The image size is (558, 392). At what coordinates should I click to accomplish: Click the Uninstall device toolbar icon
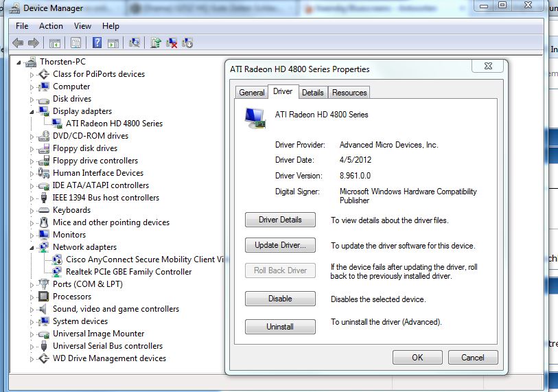coord(172,43)
